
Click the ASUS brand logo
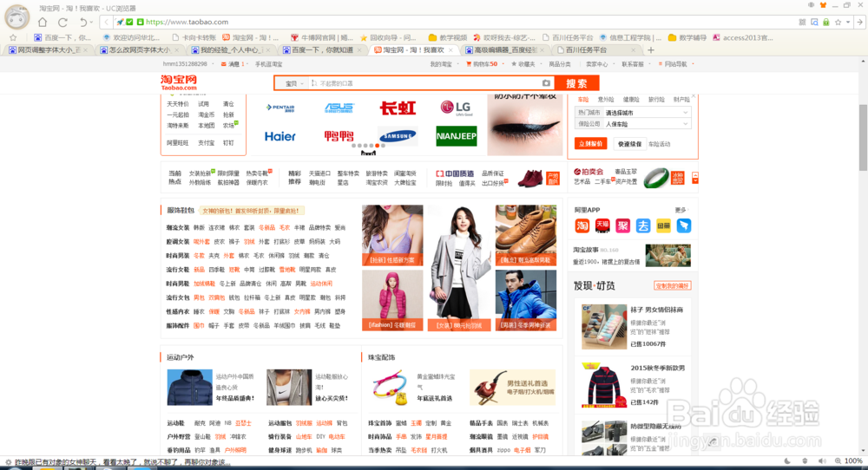[339, 108]
